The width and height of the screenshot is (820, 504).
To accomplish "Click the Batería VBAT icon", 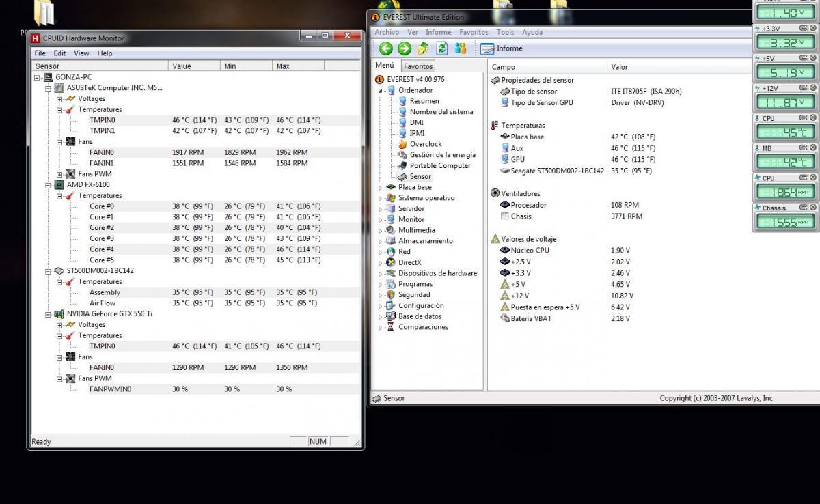I will coord(505,319).
